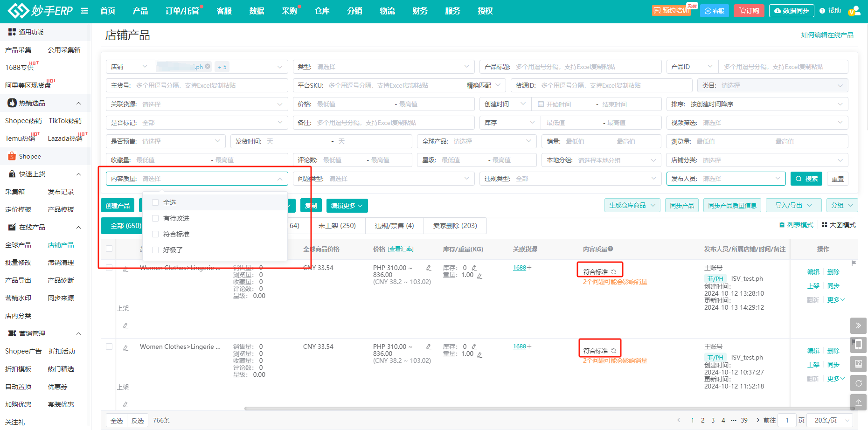
Task: Click the 搜索 button
Action: [807, 179]
